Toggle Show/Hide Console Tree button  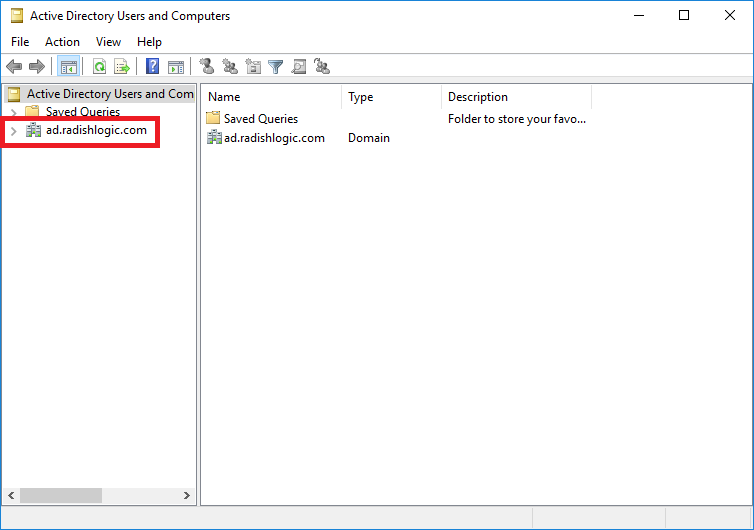[68, 66]
